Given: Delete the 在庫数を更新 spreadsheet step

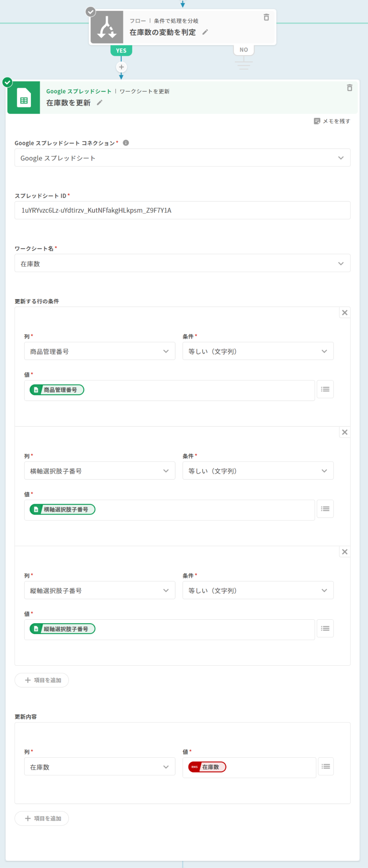Looking at the screenshot, I should coord(349,88).
